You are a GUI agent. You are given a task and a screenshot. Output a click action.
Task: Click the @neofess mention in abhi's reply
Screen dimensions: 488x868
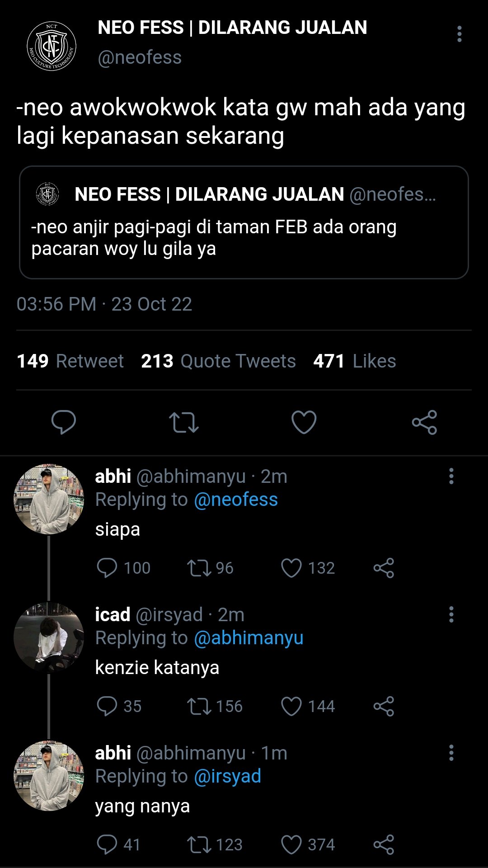pyautogui.click(x=236, y=500)
